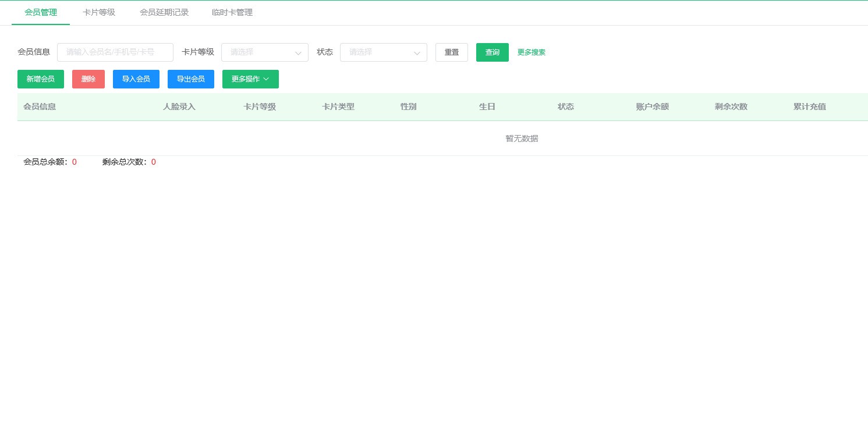Click the red 删除 button
Image resolution: width=868 pixels, height=444 pixels.
[x=88, y=79]
